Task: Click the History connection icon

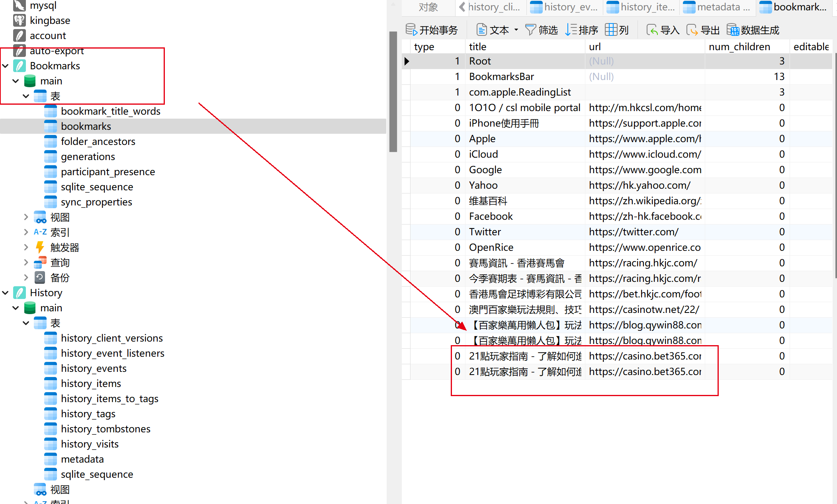Action: pos(20,293)
